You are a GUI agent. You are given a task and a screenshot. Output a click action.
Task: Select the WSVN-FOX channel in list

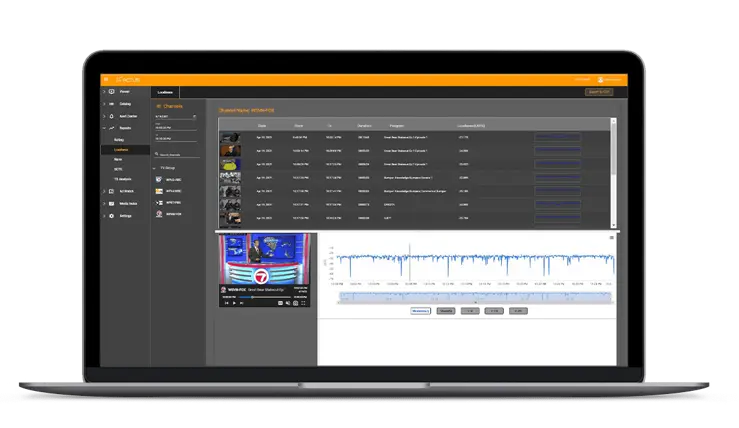[x=170, y=214]
